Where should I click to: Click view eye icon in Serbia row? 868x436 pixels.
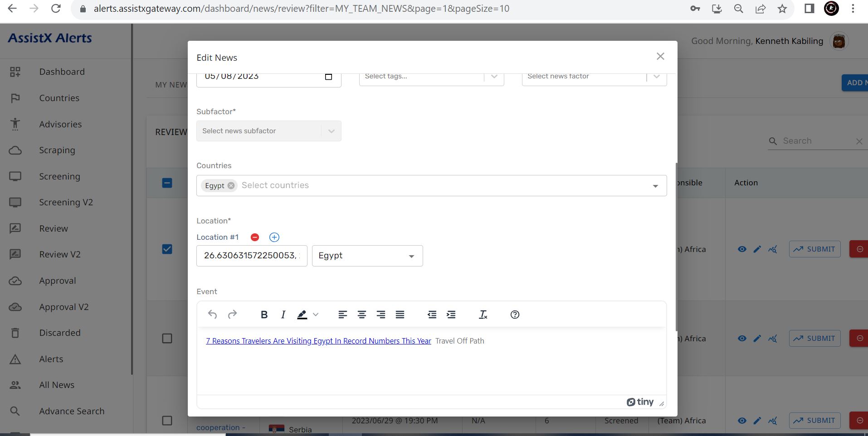click(x=742, y=421)
